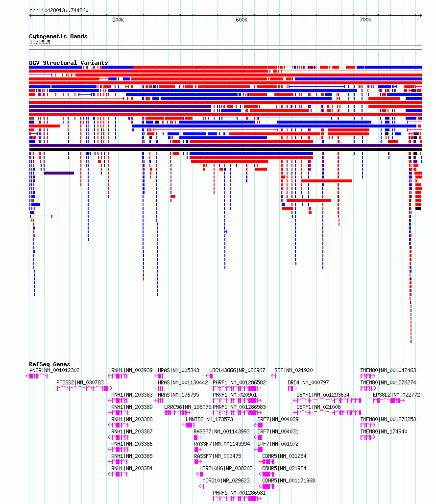Select TMEM80|NM_174940 transcript label
436x504 pixels.
point(384,431)
